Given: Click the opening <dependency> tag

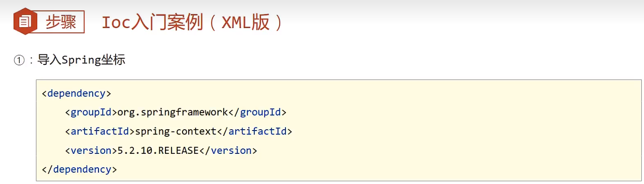Looking at the screenshot, I should tap(76, 93).
